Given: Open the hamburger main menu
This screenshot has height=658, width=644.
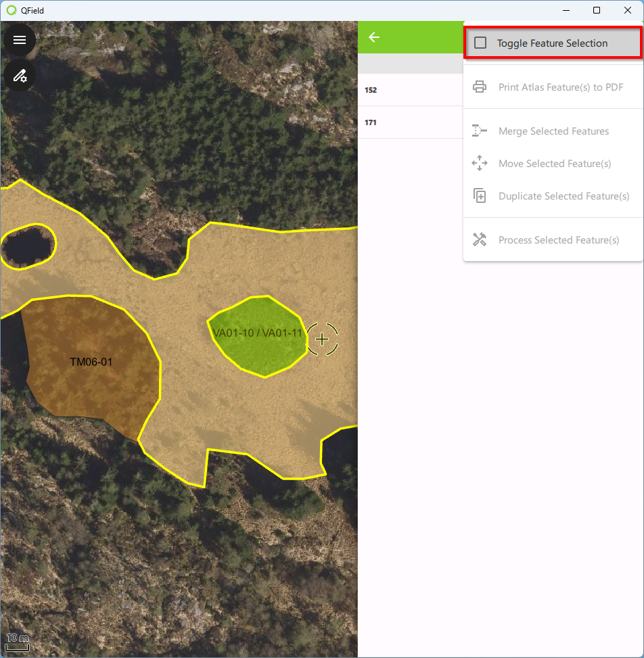Looking at the screenshot, I should (x=20, y=40).
